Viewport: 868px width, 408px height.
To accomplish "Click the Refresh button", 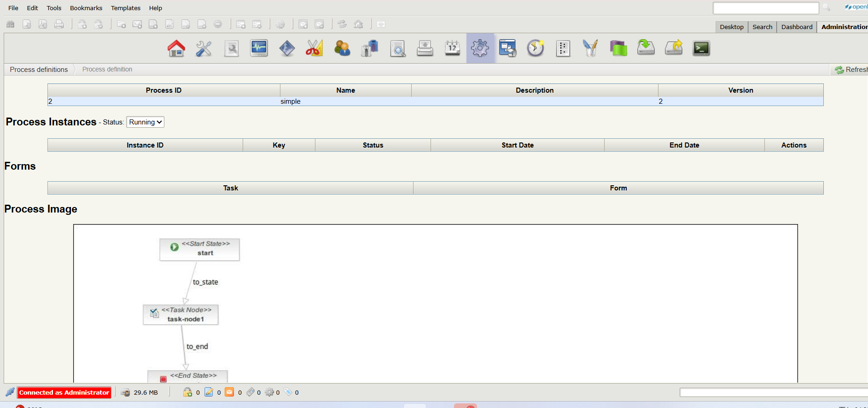I will click(851, 70).
